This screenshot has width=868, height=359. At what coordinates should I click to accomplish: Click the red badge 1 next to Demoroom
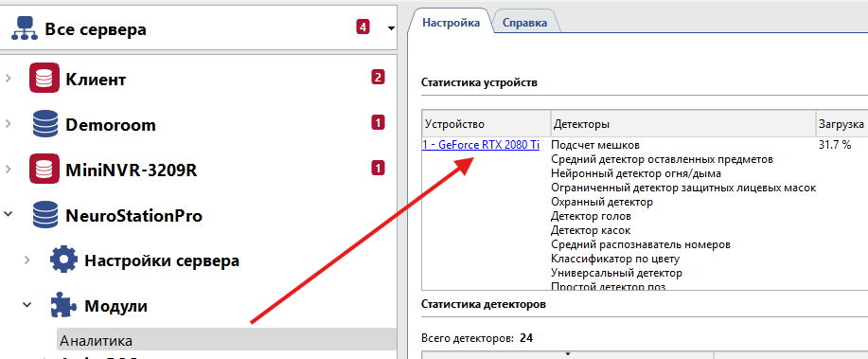pos(378,122)
